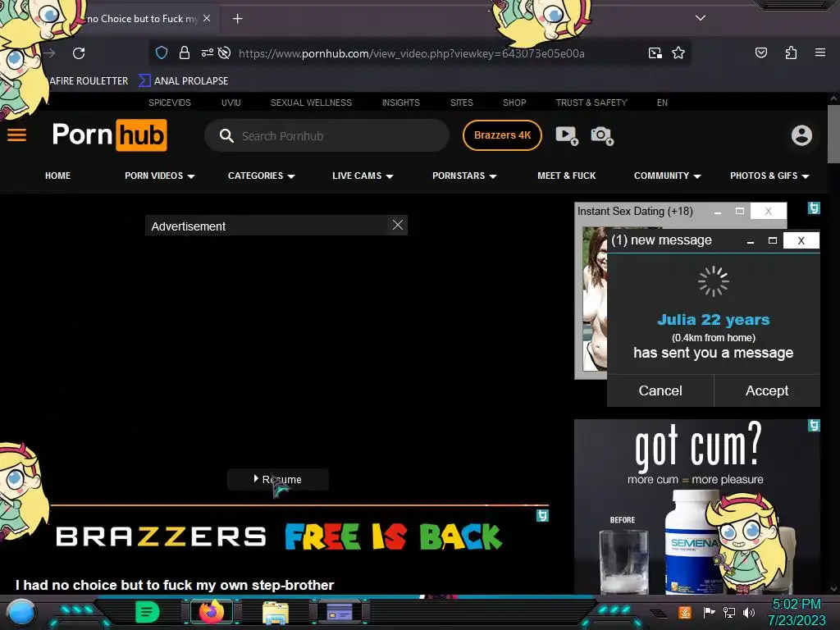Click the Resume playback button
The image size is (840, 630).
coord(278,479)
